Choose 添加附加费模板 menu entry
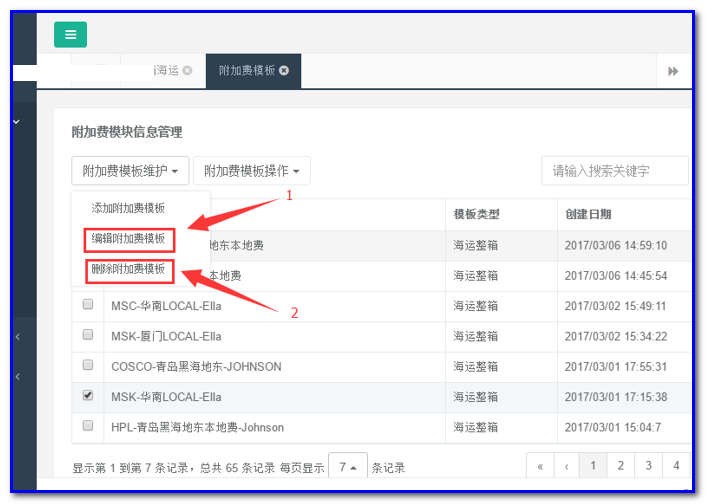706x504 pixels. tap(128, 208)
